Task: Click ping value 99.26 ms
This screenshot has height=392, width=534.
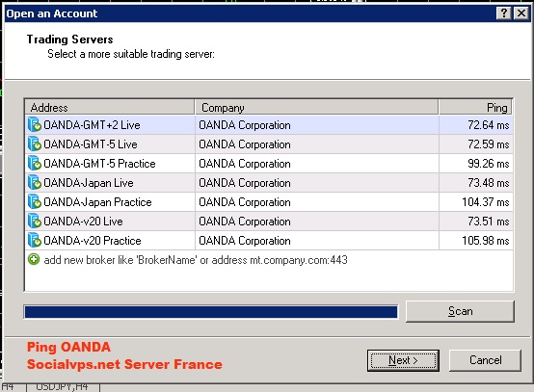Action: (489, 164)
